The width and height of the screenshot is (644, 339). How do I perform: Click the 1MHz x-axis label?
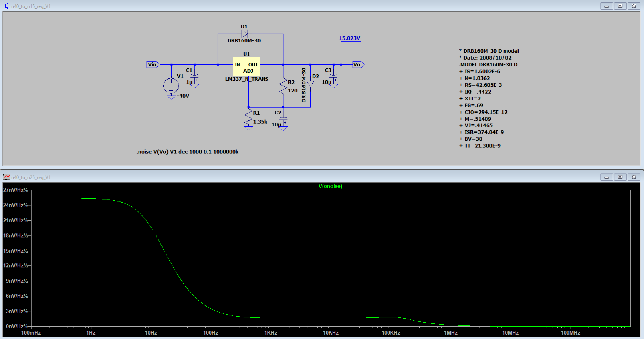click(x=451, y=333)
